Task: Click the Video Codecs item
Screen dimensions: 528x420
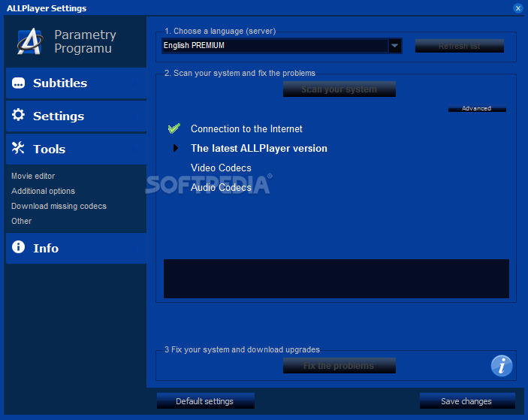Action: 221,168
